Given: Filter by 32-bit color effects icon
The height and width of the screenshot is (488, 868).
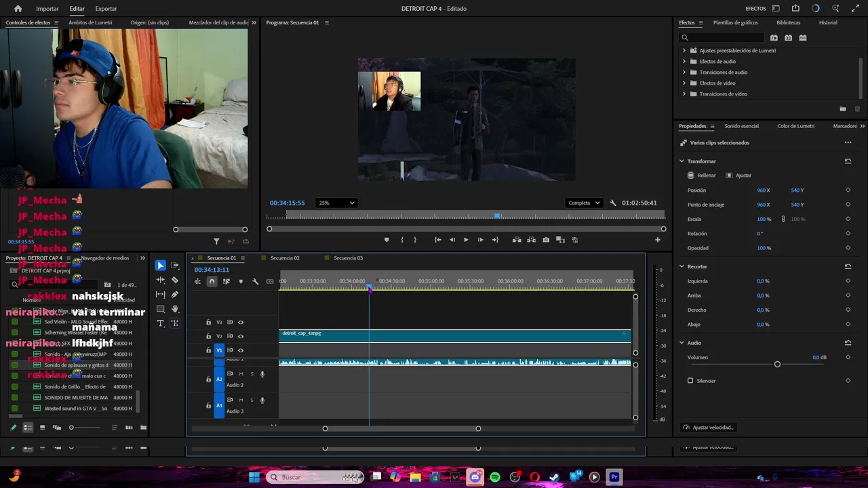Looking at the screenshot, I should point(788,38).
